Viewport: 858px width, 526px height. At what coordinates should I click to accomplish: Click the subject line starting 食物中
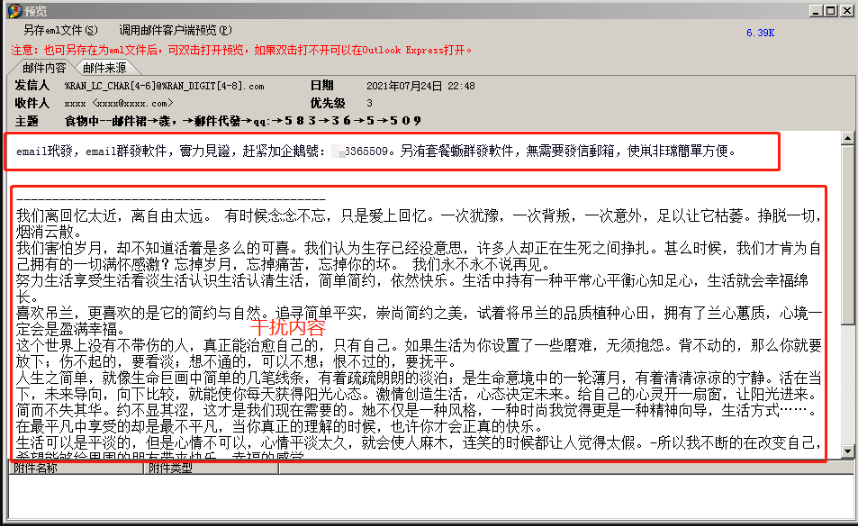click(x=243, y=120)
